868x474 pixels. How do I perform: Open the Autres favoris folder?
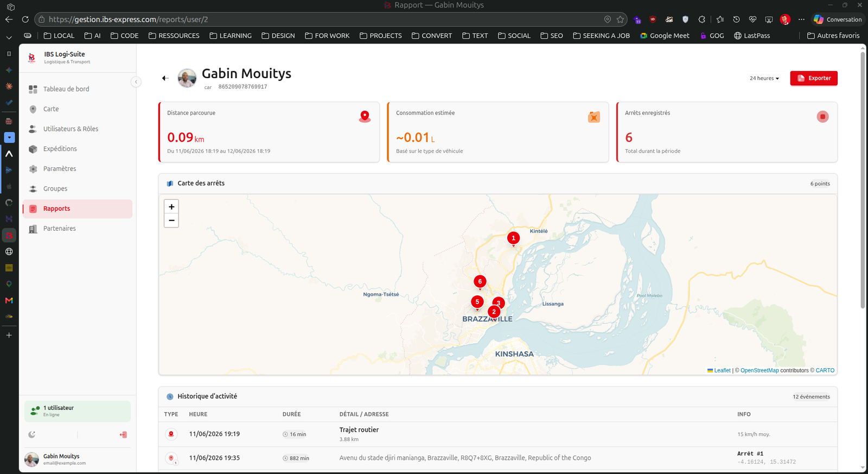tap(833, 36)
